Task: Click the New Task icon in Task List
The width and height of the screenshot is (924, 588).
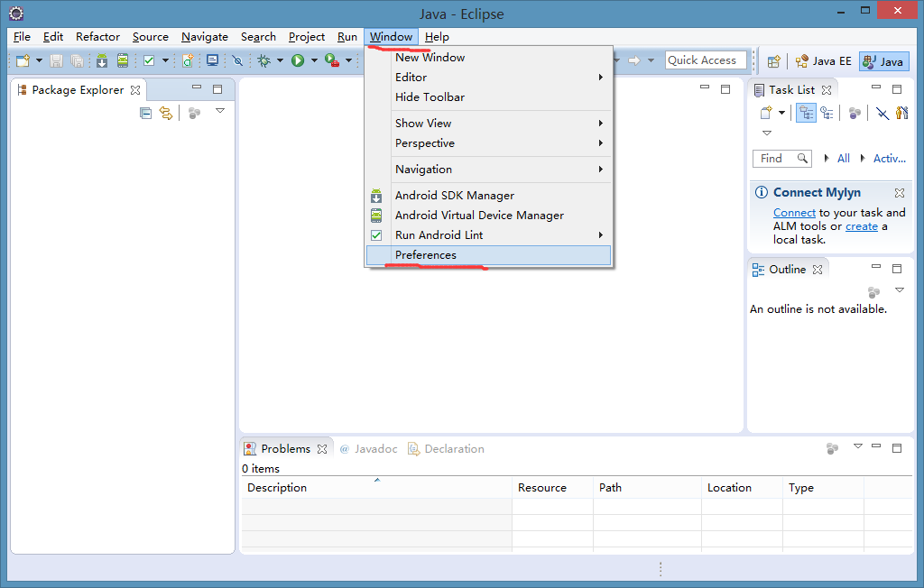Action: 765,113
